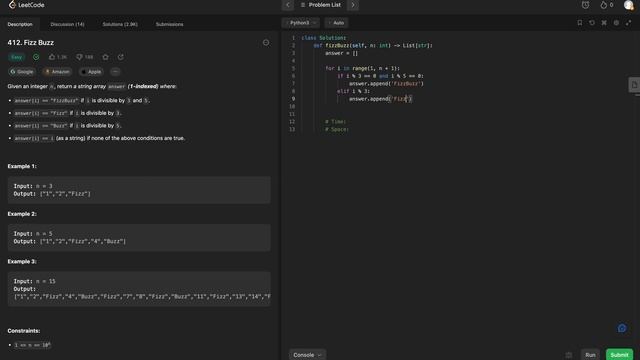Share the problem icon
The image size is (640, 360).
point(120,57)
